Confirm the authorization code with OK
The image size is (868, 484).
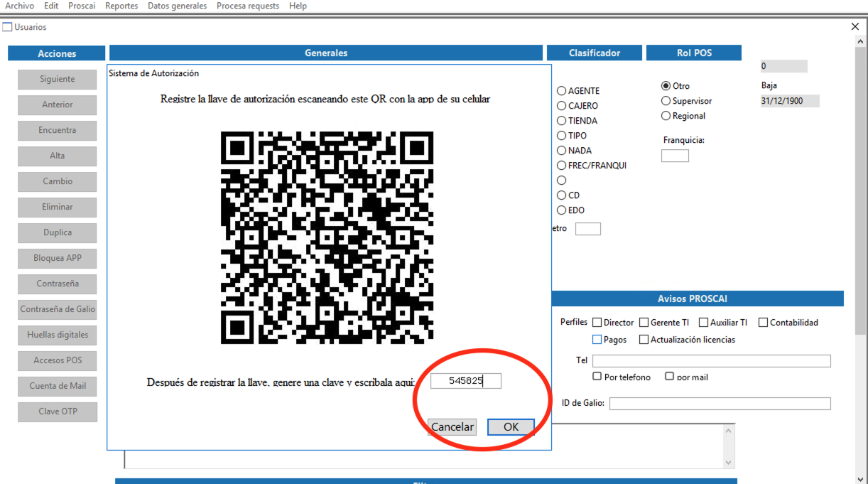click(x=511, y=426)
